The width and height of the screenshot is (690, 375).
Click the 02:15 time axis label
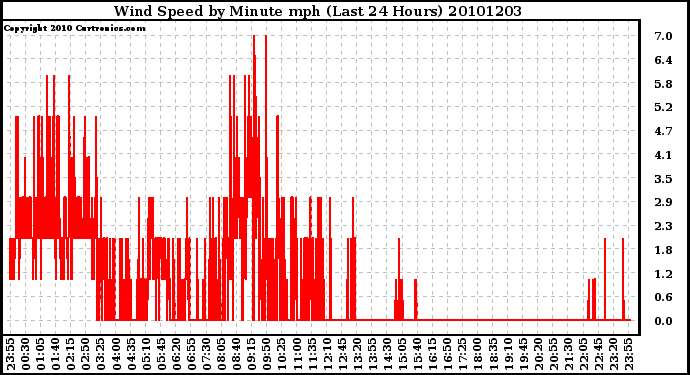click(x=70, y=355)
